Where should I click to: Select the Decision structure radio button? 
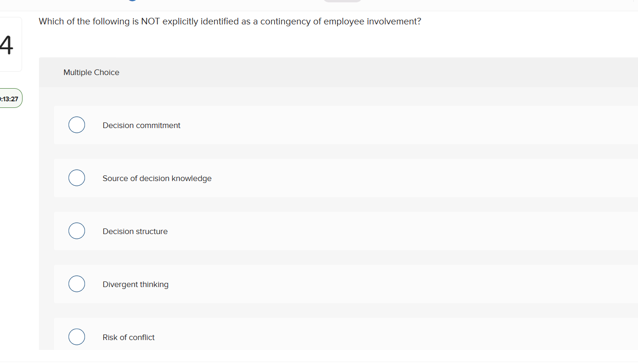(x=77, y=231)
